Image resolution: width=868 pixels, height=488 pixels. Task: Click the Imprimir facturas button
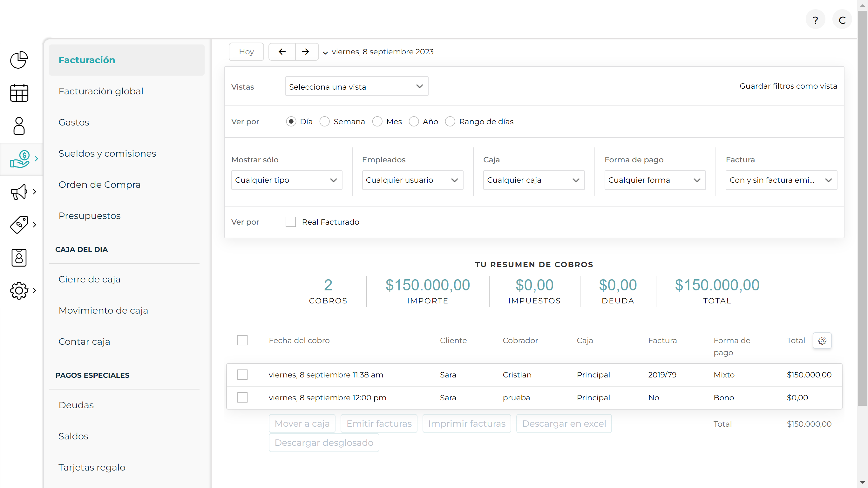pyautogui.click(x=467, y=424)
